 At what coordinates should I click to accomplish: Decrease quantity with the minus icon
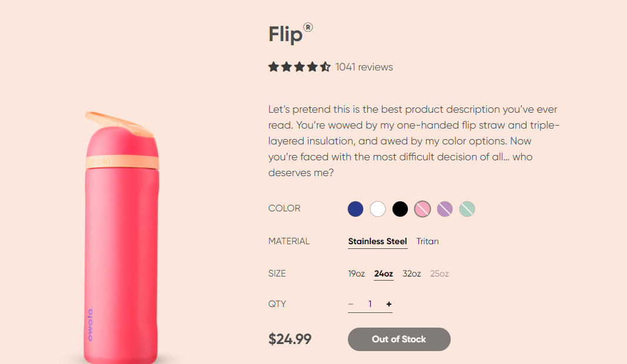[x=351, y=304]
